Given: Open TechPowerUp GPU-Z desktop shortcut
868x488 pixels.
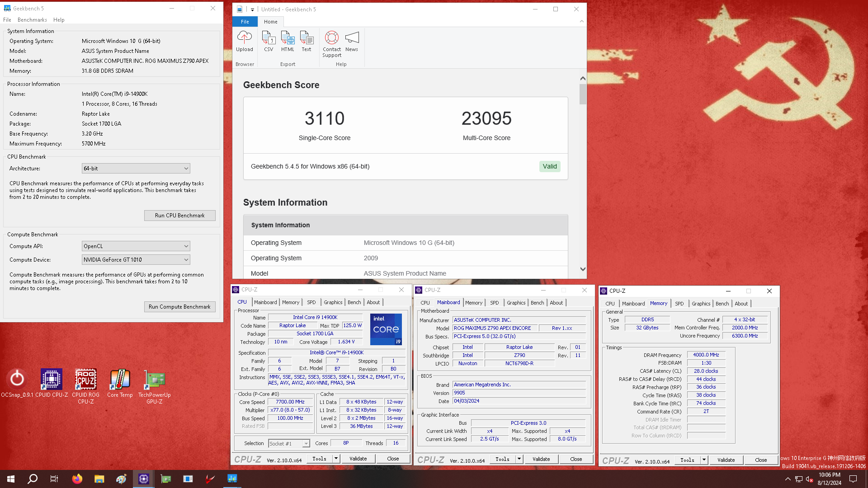Looking at the screenshot, I should click(155, 386).
